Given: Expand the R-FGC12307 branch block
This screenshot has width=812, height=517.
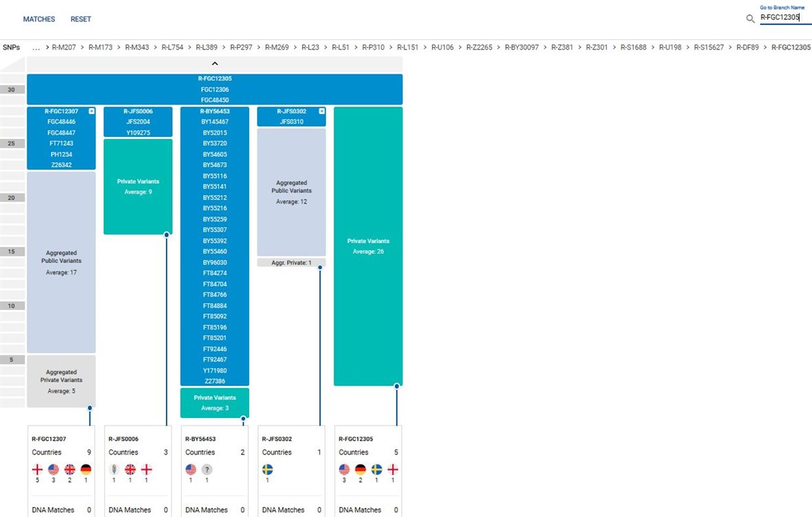Looking at the screenshot, I should 91,111.
